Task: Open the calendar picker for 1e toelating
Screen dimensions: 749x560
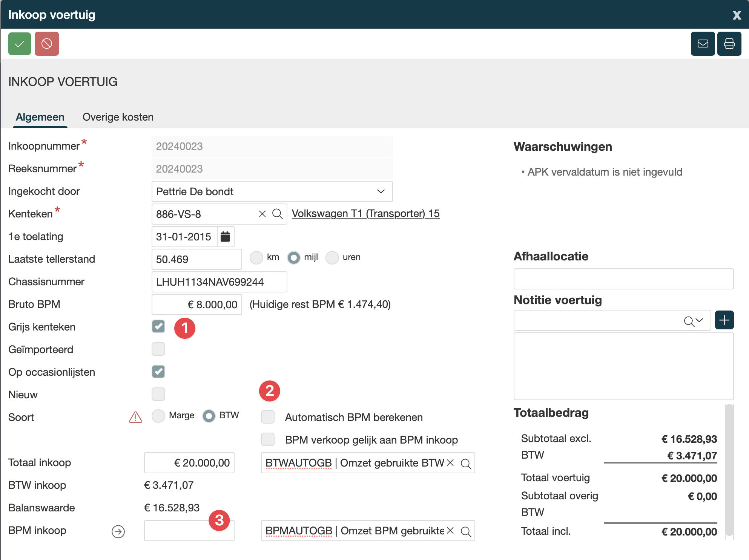Action: coord(225,237)
